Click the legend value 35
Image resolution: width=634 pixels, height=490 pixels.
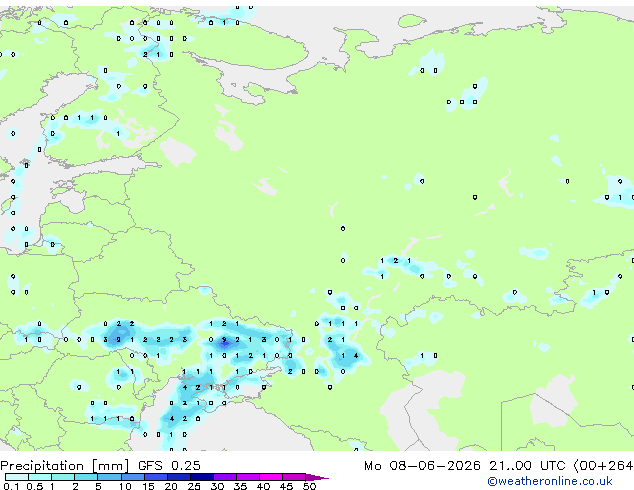pyautogui.click(x=240, y=486)
